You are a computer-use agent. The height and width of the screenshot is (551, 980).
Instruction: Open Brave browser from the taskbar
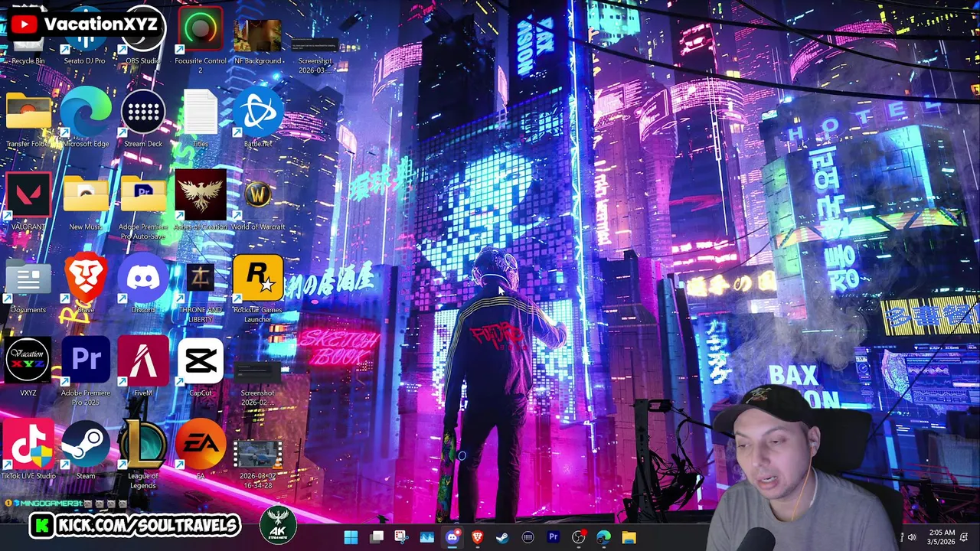click(477, 537)
